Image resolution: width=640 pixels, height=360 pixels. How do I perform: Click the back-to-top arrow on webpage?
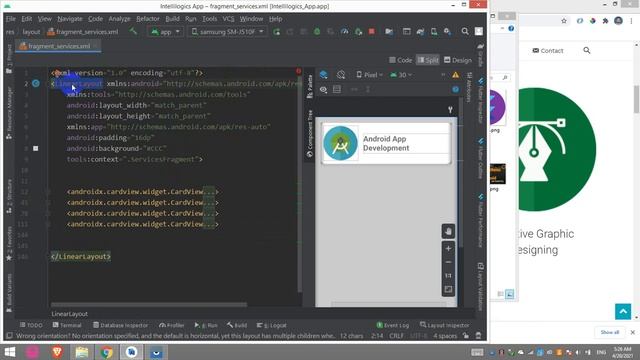[623, 311]
